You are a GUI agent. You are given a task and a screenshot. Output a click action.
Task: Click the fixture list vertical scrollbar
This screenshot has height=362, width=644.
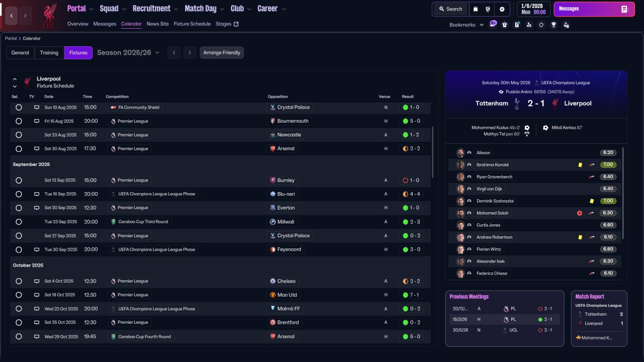point(432,152)
